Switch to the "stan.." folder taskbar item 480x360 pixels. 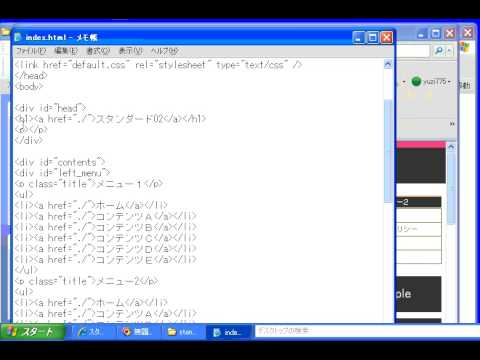(183, 332)
